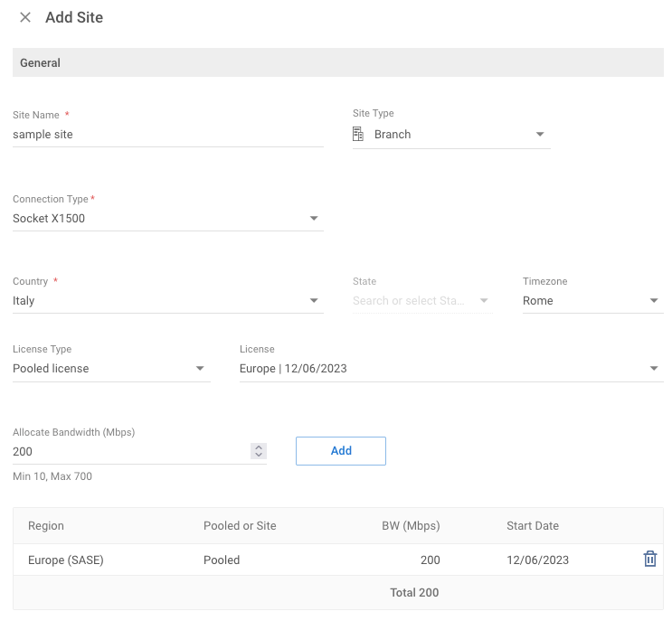Delete the Europe (SASE) license row
672x621 pixels.
649,560
